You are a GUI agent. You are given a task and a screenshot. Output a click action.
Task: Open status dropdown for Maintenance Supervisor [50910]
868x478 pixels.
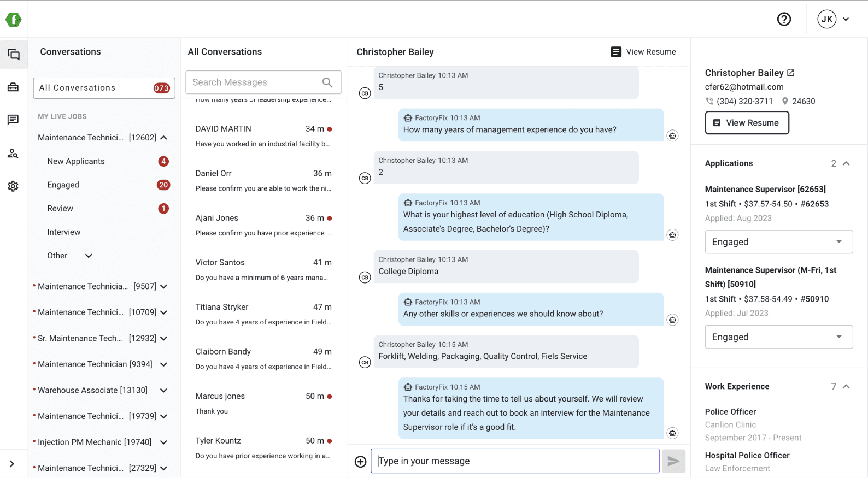point(779,337)
